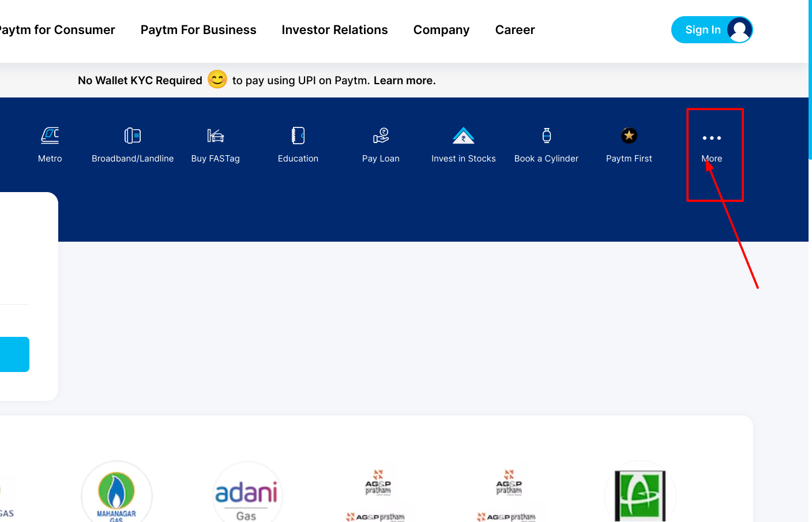
Task: Select the Mahanagar Gas provider logo
Action: [116, 493]
